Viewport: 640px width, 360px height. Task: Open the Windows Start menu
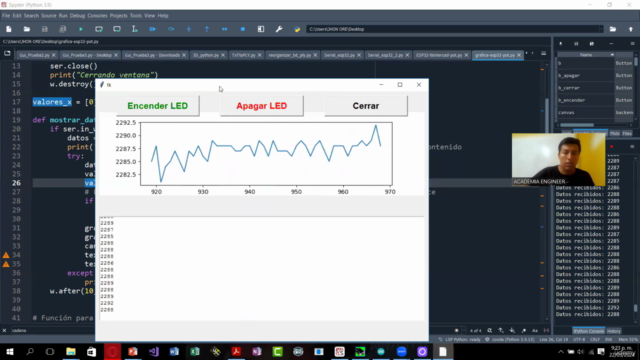9,351
